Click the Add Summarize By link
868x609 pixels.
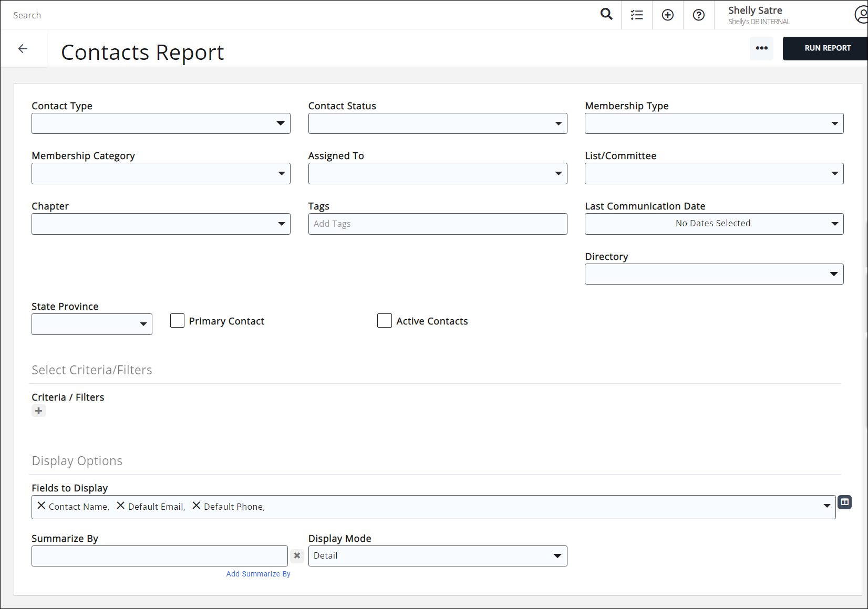(258, 574)
